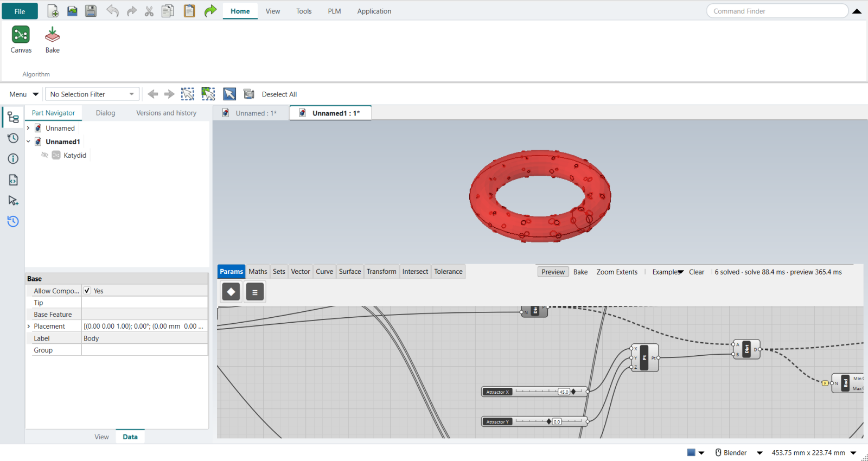Click the Bake ribbon icon
This screenshot has width=868, height=461.
tap(52, 40)
